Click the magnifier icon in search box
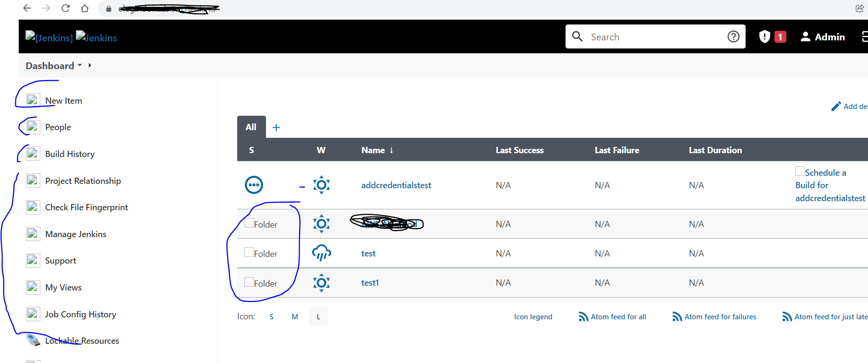Viewport: 868px width, 363px height. 578,36
